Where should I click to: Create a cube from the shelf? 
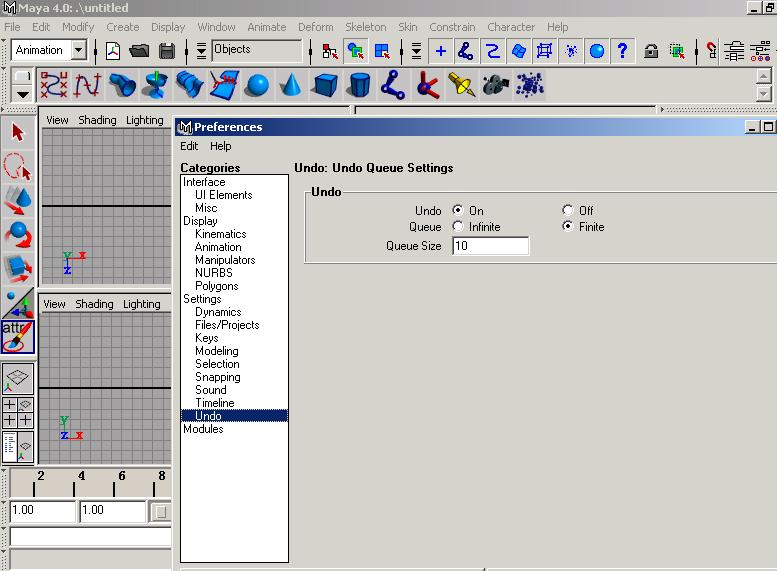pyautogui.click(x=324, y=85)
